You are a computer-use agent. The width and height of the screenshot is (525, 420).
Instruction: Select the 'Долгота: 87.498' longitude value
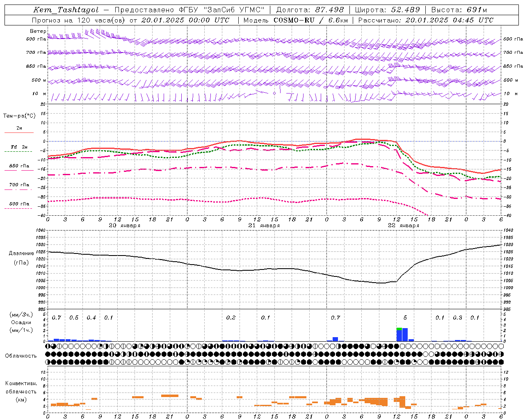pyautogui.click(x=310, y=10)
